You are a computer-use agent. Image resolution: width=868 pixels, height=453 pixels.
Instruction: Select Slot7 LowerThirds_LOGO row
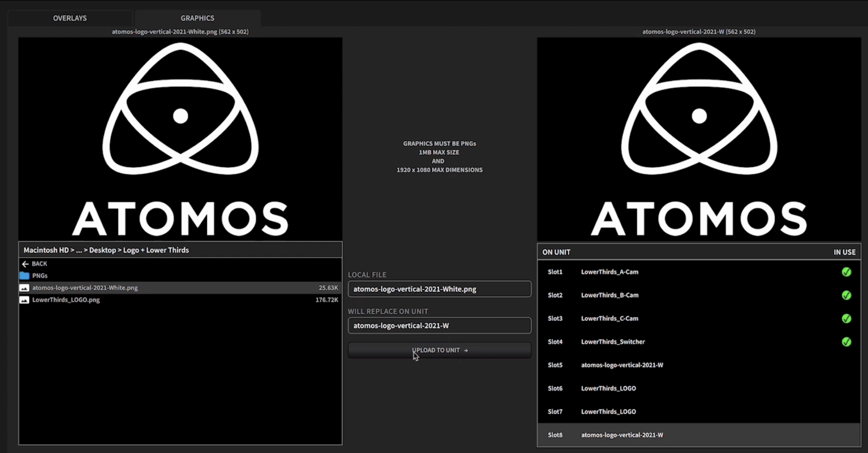[699, 412]
